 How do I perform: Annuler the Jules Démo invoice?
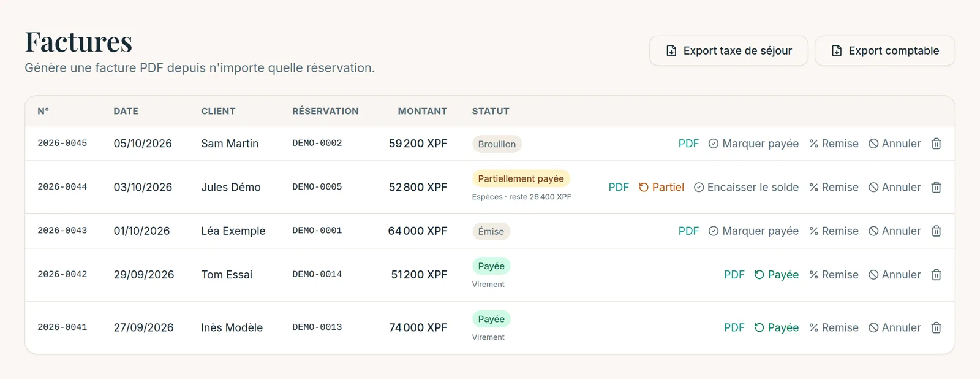(895, 187)
